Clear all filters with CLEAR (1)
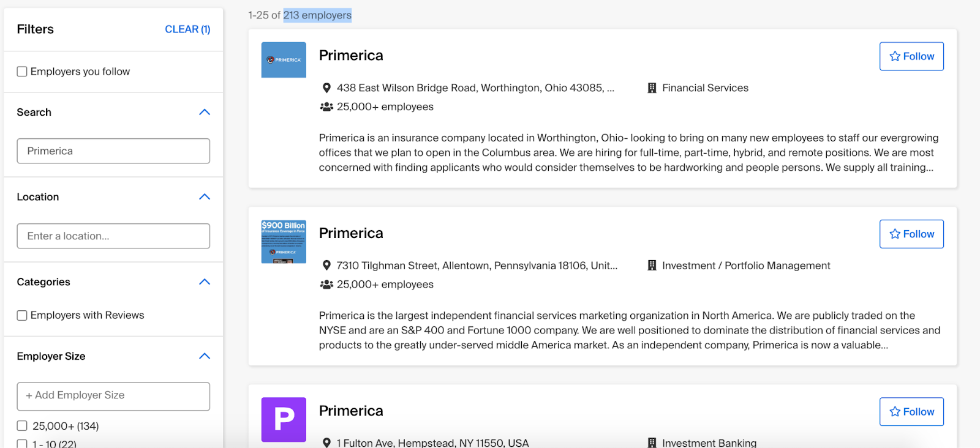 187,29
